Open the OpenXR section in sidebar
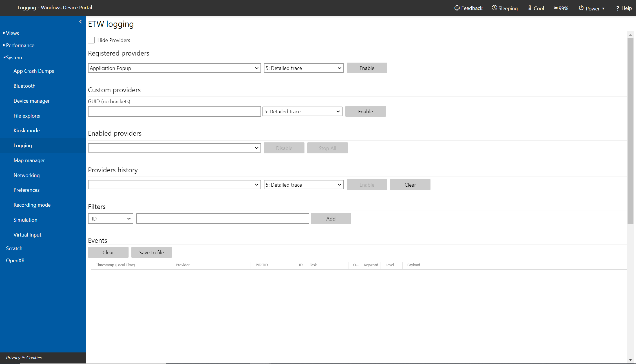636x364 pixels. tap(15, 260)
